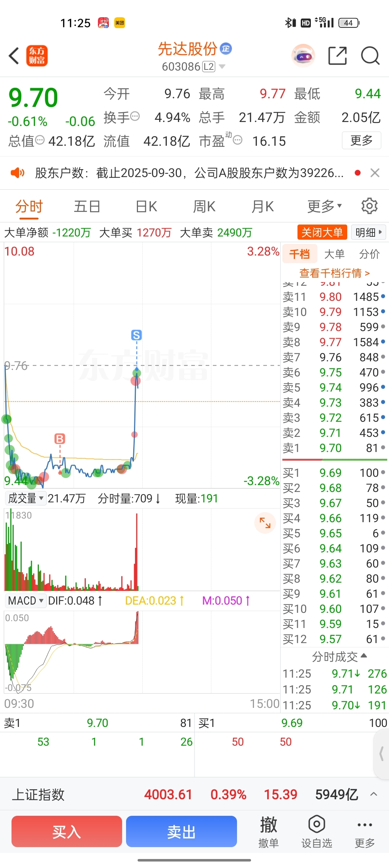Tap the red 买入 button
Image resolution: width=389 pixels, height=868 pixels.
67,831
